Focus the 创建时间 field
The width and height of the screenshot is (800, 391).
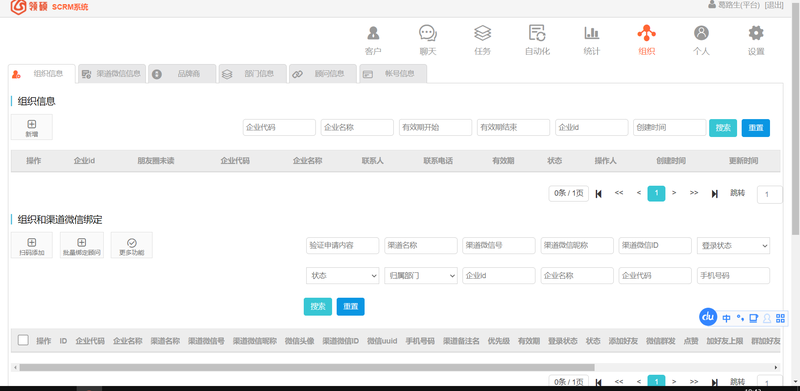(669, 128)
